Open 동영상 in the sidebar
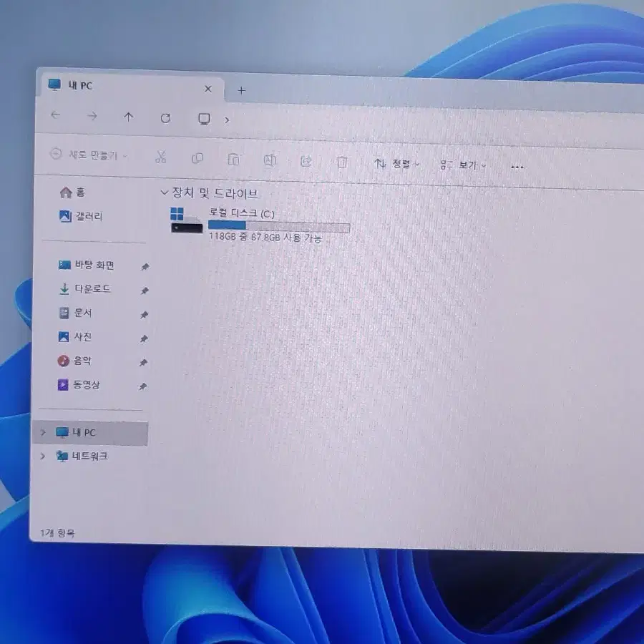Image resolution: width=644 pixels, height=644 pixels. pos(79,384)
